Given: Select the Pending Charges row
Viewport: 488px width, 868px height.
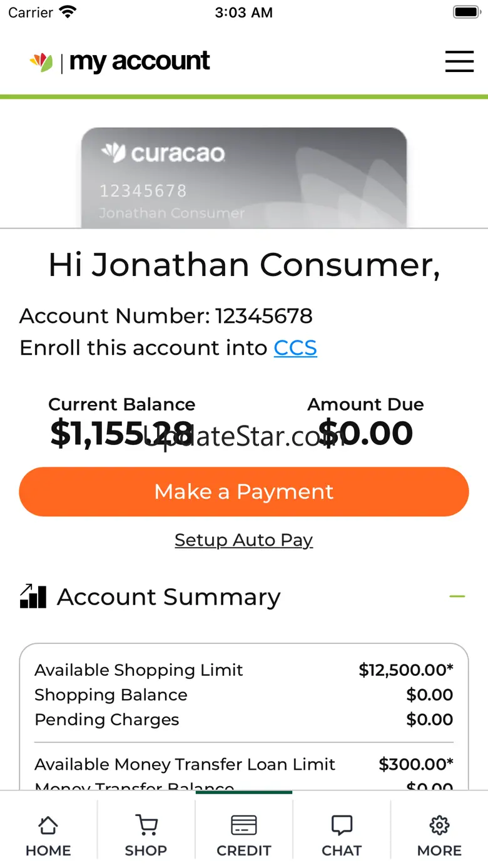Looking at the screenshot, I should (243, 720).
